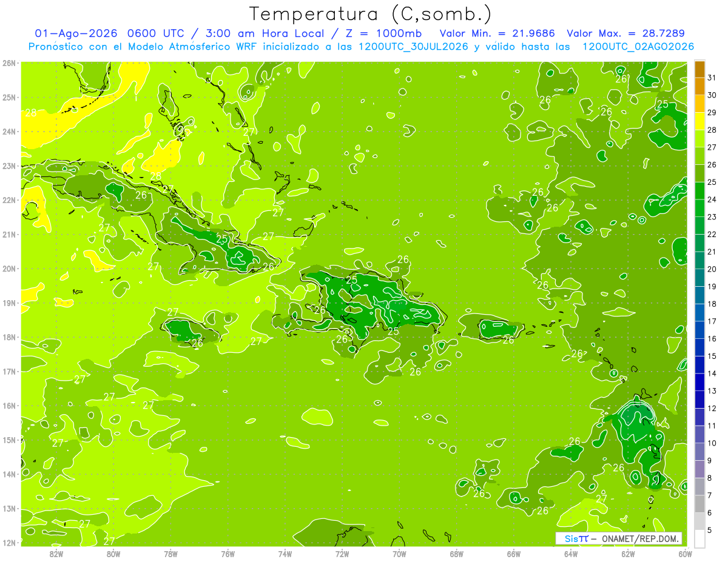Click the "Valor Min. = 21.9686" text
The height and width of the screenshot is (562, 728).
tap(497, 33)
